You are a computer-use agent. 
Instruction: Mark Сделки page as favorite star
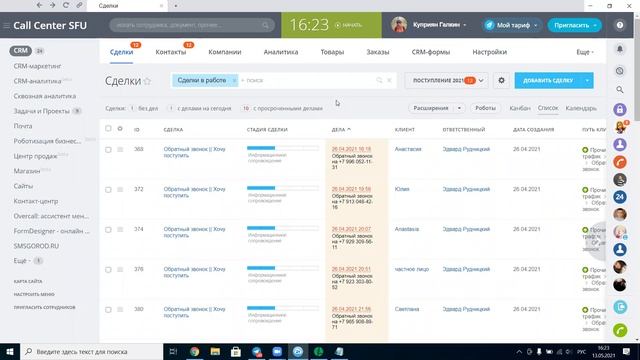(x=147, y=81)
